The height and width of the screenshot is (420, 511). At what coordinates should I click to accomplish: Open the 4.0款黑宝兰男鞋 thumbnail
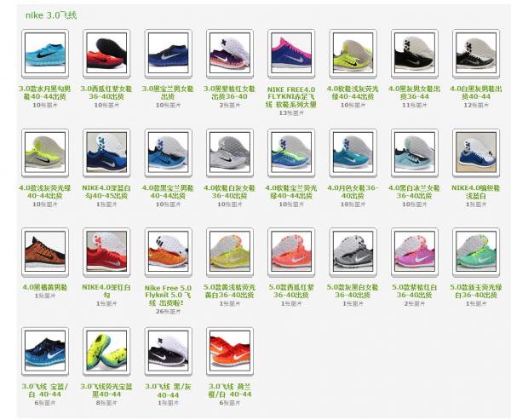coord(168,152)
